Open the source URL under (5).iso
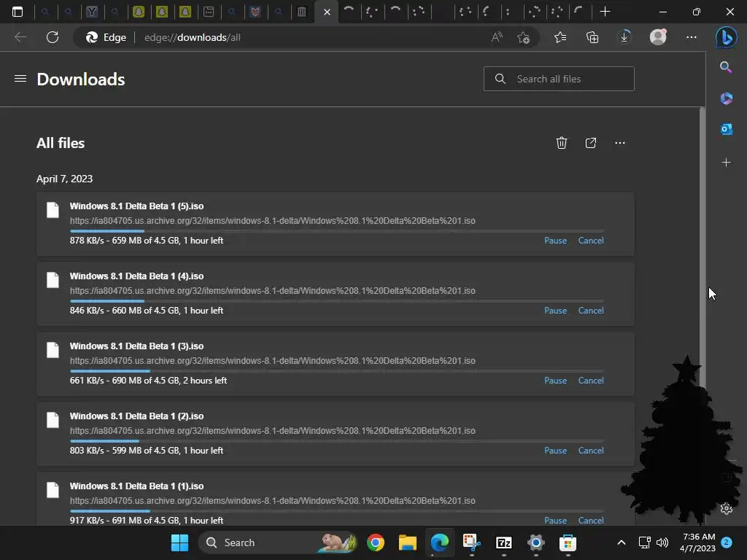 [273, 221]
